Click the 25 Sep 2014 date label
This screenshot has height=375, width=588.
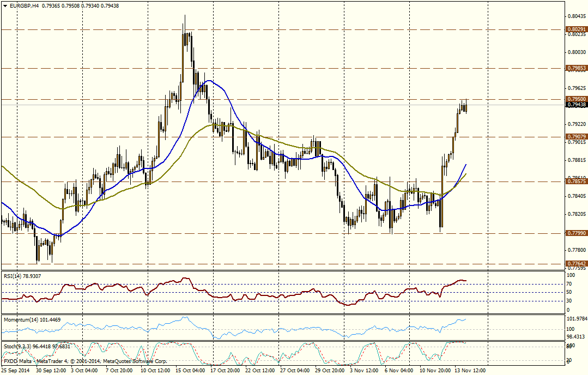point(16,371)
